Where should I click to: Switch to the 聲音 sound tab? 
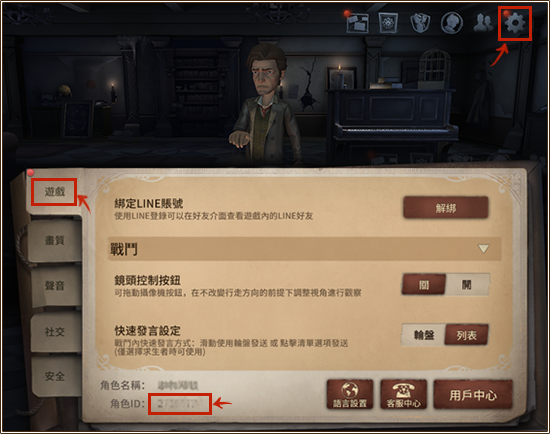tap(55, 286)
